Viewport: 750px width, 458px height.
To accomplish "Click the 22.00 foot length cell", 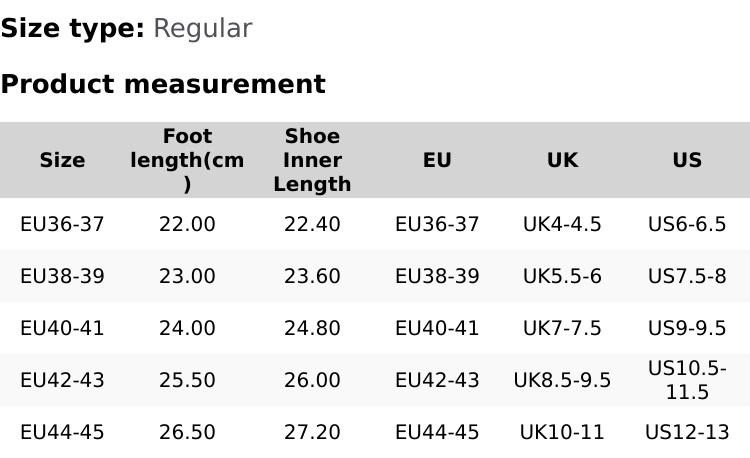I will click(187, 224).
